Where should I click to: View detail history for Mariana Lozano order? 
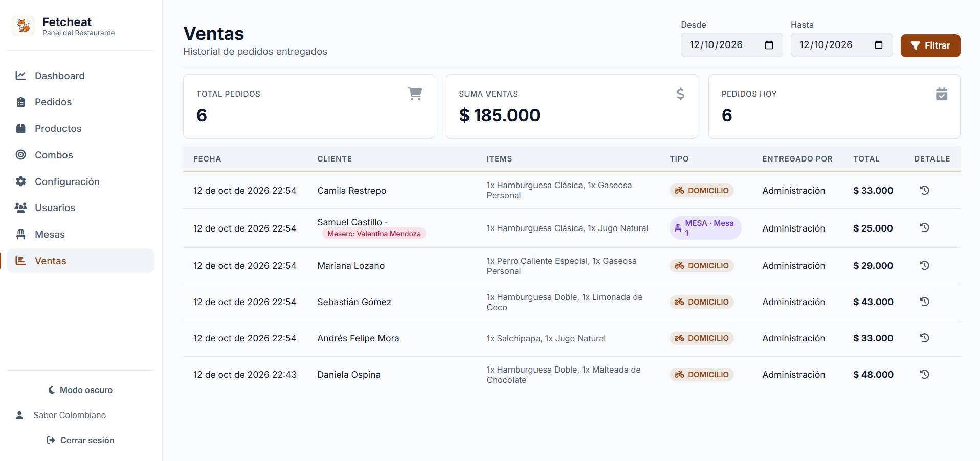[x=924, y=265]
